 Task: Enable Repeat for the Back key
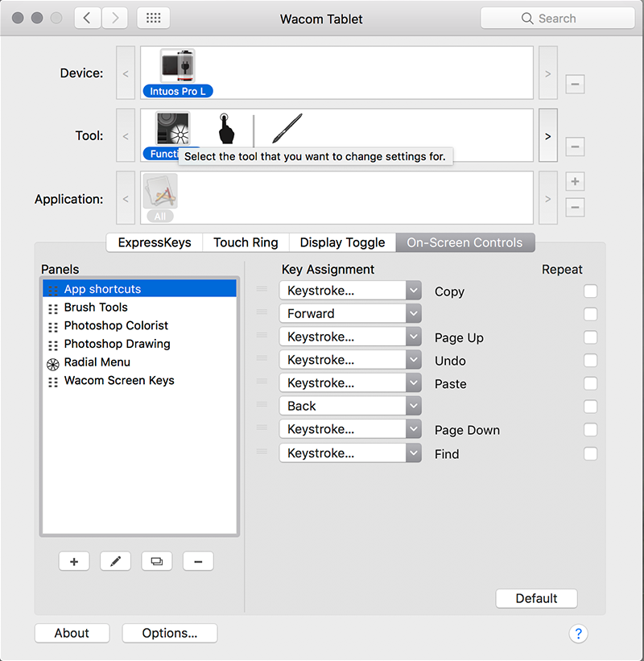(591, 407)
